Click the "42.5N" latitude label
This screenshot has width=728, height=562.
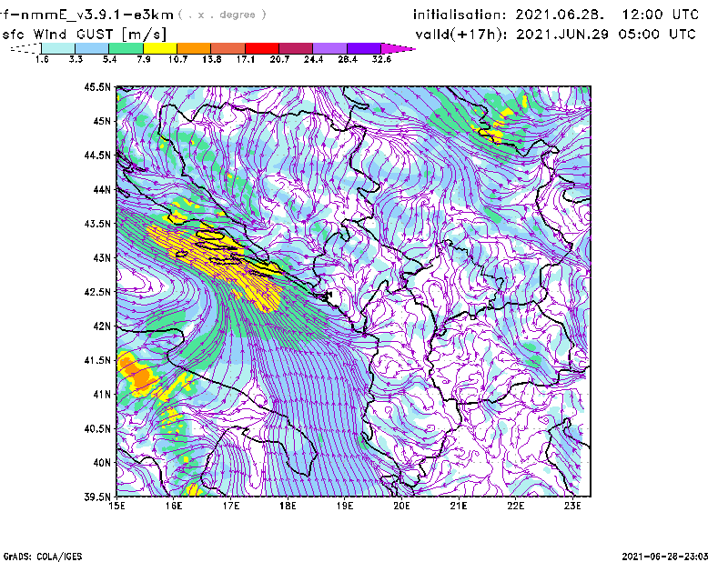97,292
